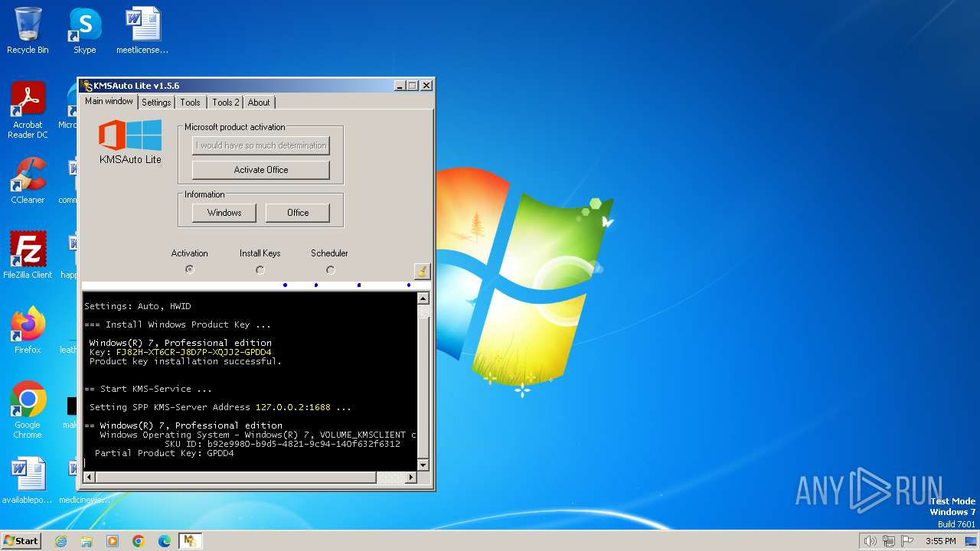Open Acrobat Reader DC desktop icon

tap(28, 110)
